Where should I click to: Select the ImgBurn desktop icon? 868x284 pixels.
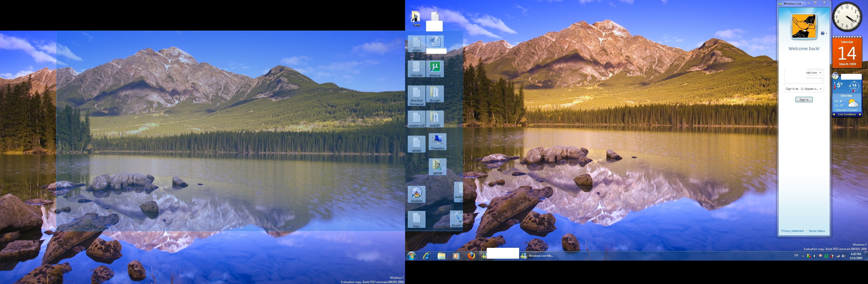point(416,194)
